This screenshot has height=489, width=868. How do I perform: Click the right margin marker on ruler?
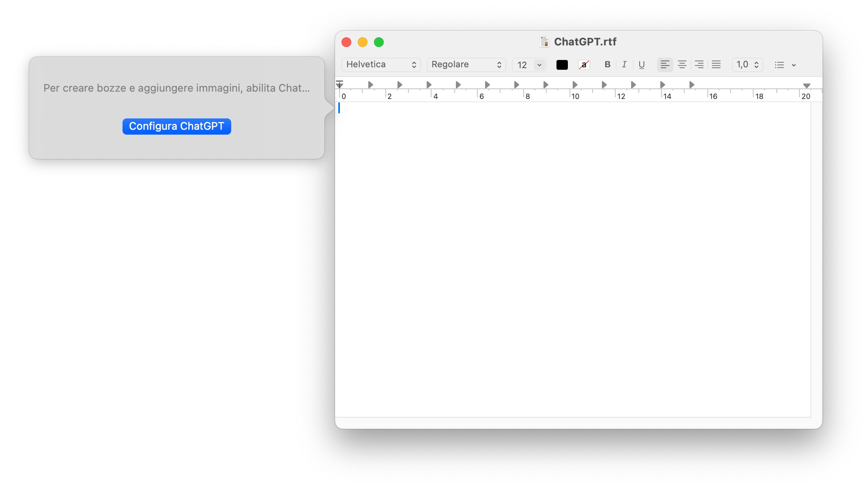click(806, 86)
